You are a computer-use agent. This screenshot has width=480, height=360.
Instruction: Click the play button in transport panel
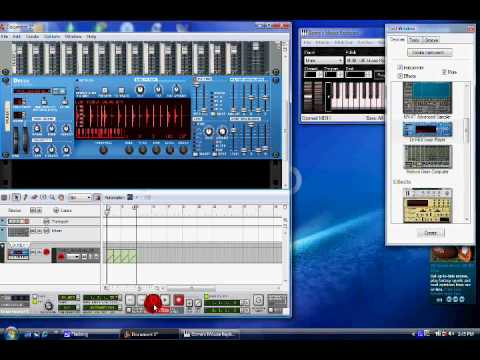pos(165,300)
